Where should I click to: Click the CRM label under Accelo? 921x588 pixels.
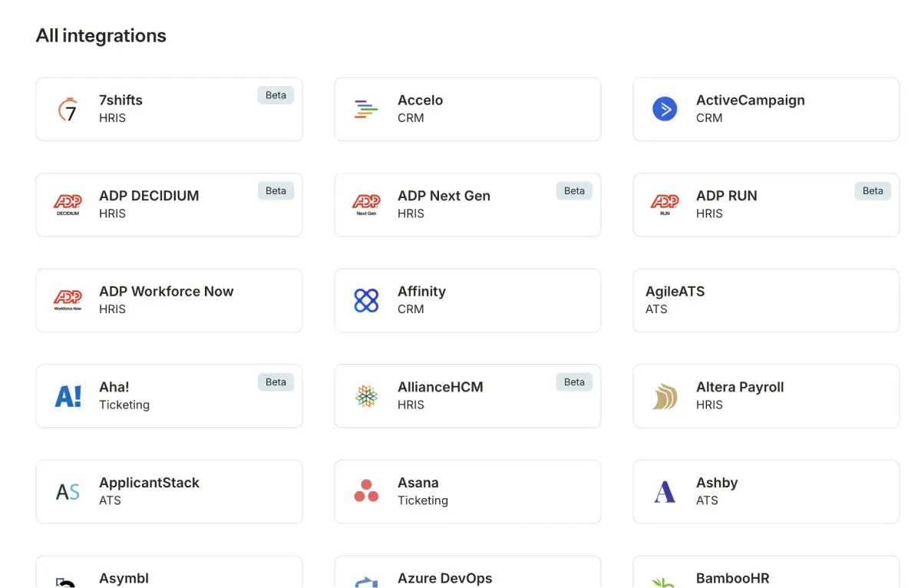[x=411, y=117]
